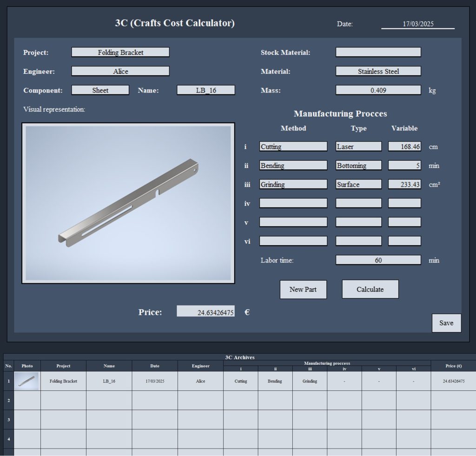The height and width of the screenshot is (456, 476).
Task: Click the Calculate button
Action: tap(370, 289)
